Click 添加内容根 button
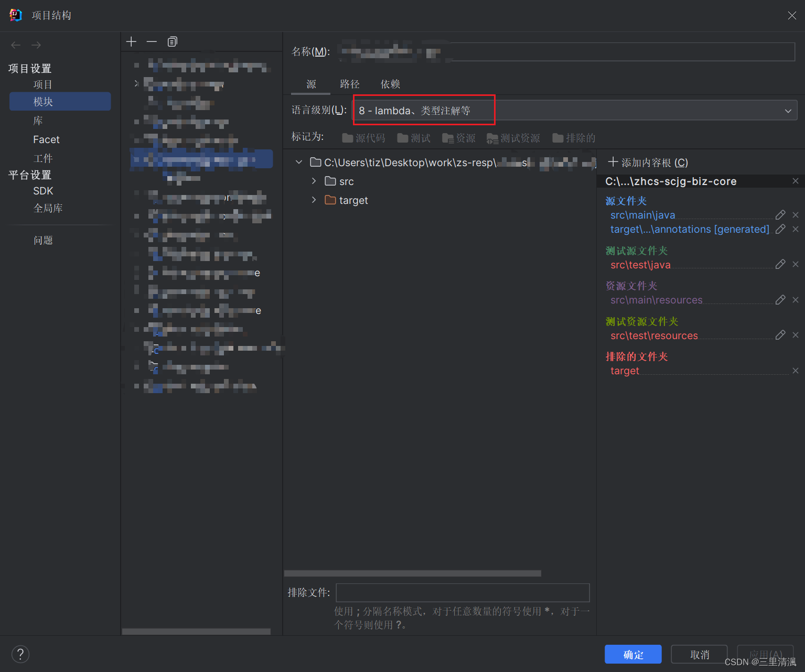 coord(648,162)
